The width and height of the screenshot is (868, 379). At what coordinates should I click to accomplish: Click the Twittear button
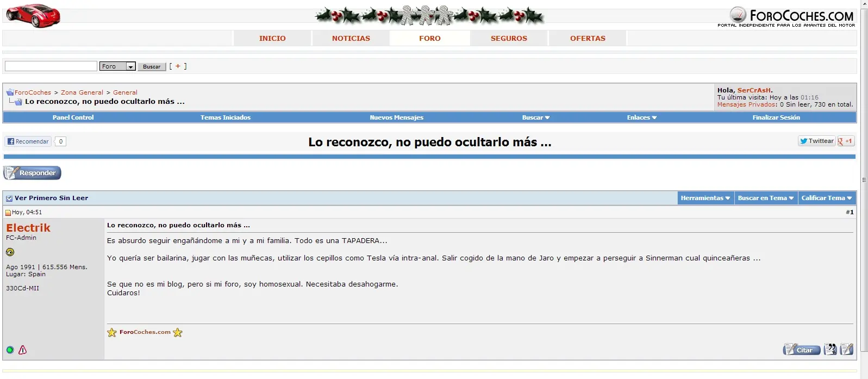click(x=816, y=141)
